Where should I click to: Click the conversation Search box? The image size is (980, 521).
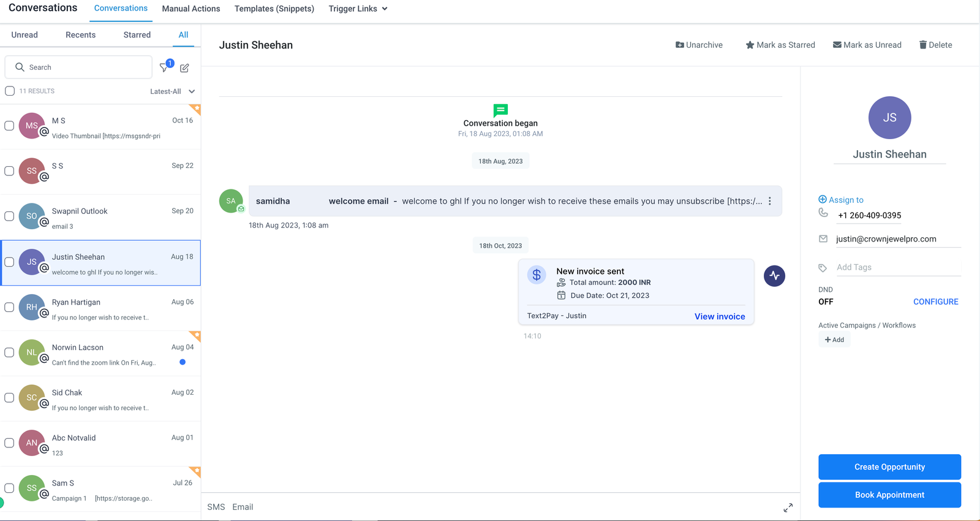78,67
